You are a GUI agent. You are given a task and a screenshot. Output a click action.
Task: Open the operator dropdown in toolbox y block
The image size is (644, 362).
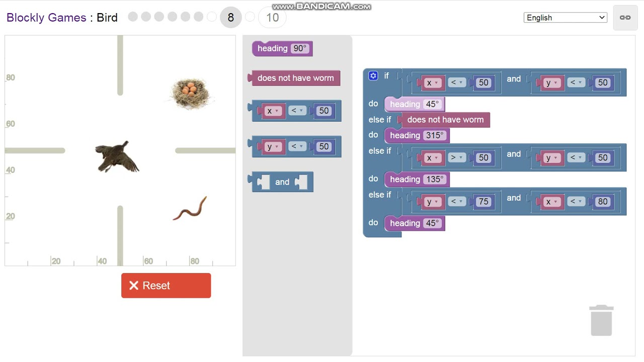(297, 146)
